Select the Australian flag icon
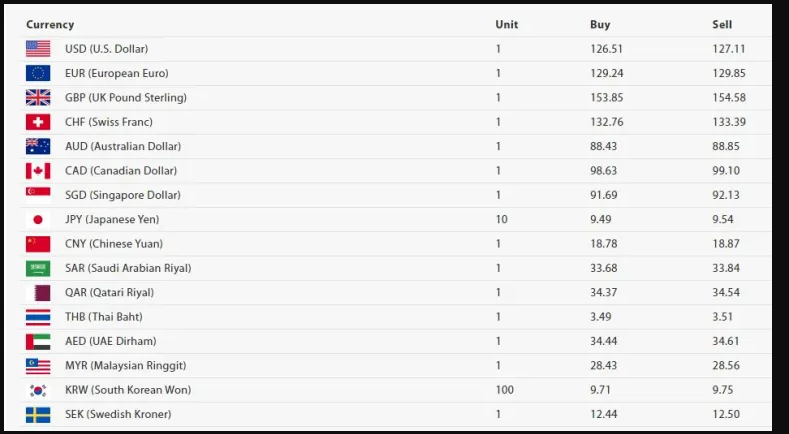 38,147
